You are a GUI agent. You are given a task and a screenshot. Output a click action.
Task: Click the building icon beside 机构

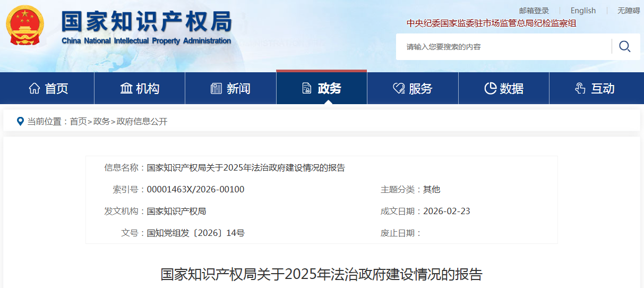[x=126, y=89]
